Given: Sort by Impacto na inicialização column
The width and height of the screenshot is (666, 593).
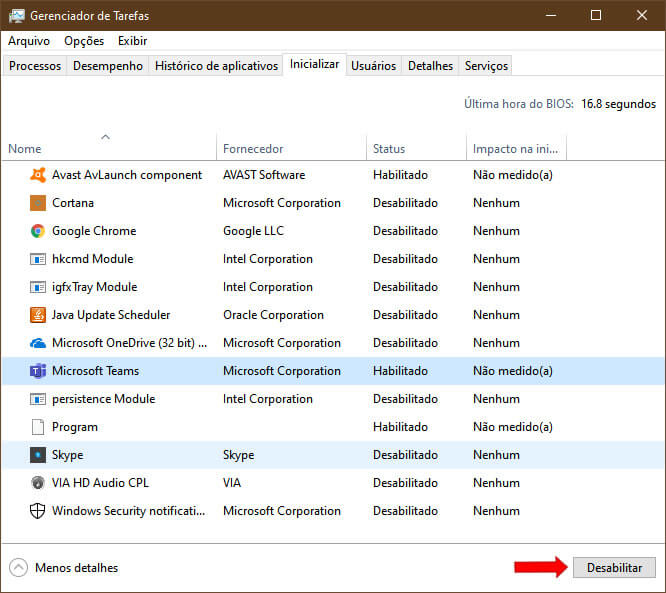Looking at the screenshot, I should tap(516, 149).
